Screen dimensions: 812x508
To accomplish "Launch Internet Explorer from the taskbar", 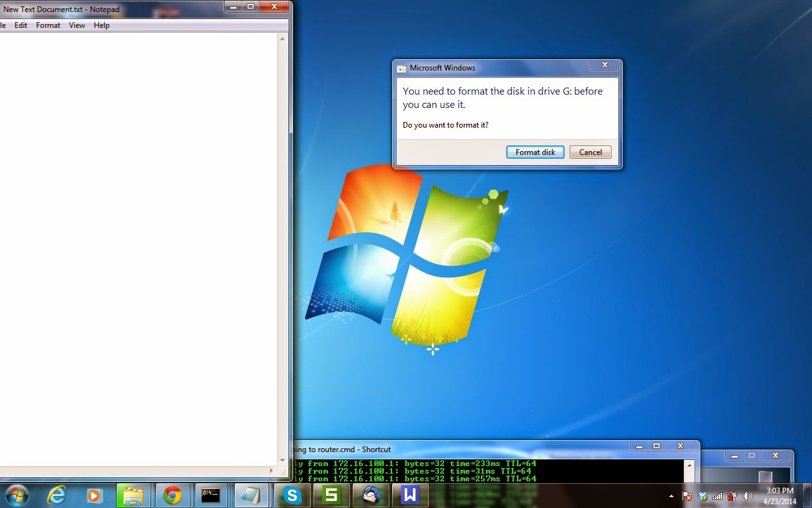I will point(56,495).
